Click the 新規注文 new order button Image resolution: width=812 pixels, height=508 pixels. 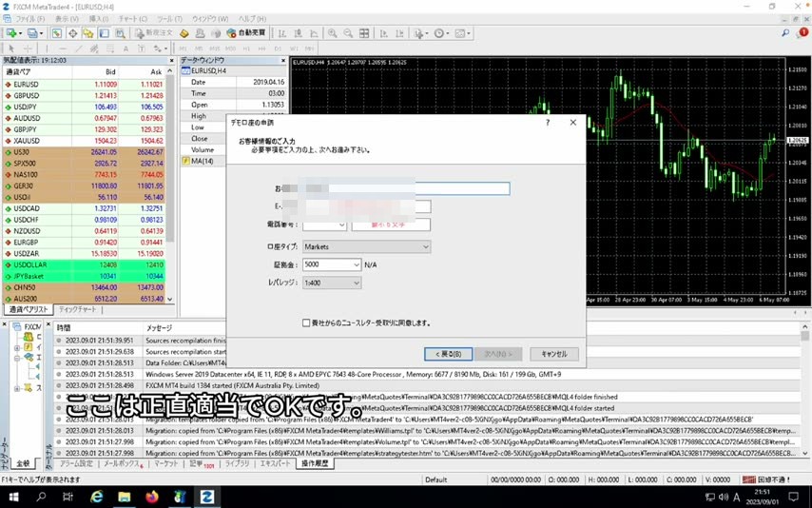pos(154,33)
